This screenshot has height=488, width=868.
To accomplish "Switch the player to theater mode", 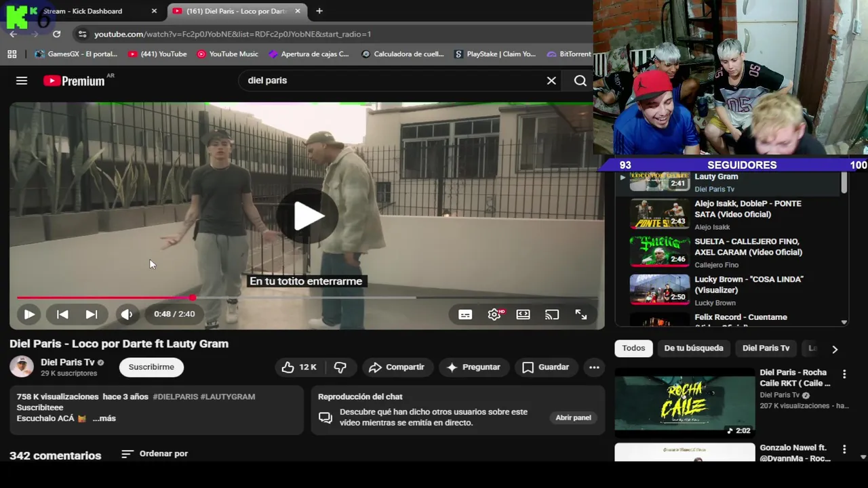I will (523, 314).
